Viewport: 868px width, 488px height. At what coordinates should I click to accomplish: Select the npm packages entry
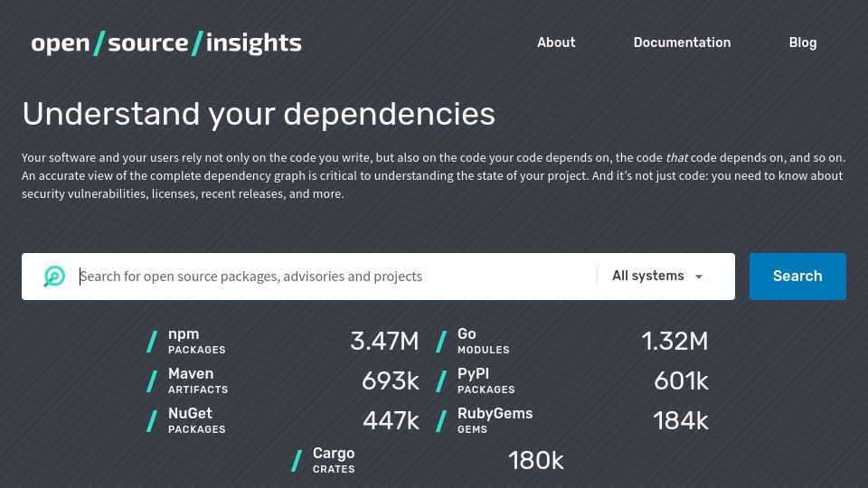coord(283,342)
